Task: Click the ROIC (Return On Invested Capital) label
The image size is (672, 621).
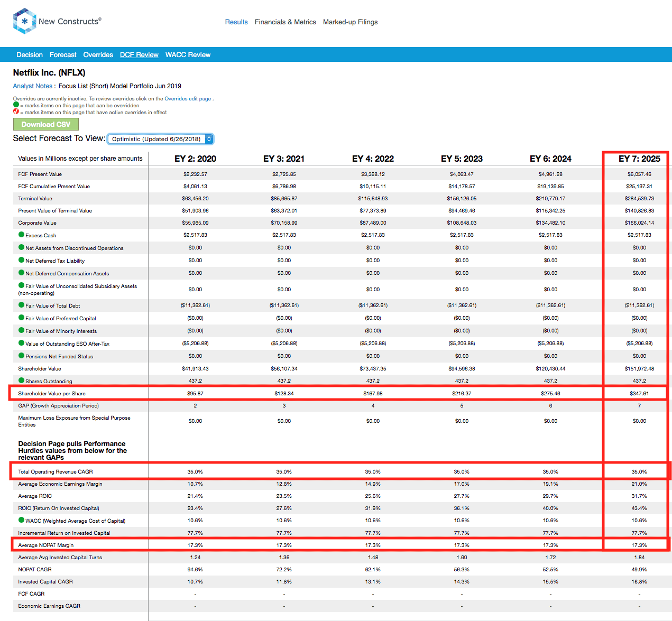Action: (59, 508)
